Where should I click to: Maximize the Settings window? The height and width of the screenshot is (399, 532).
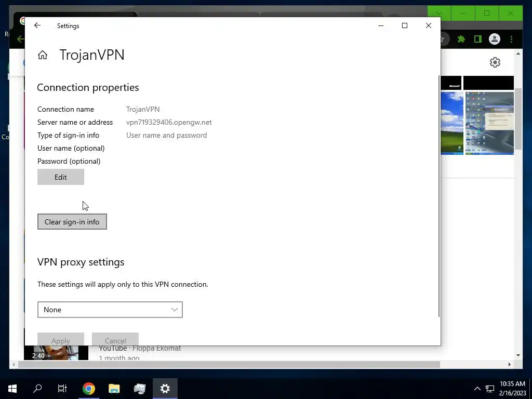click(404, 25)
